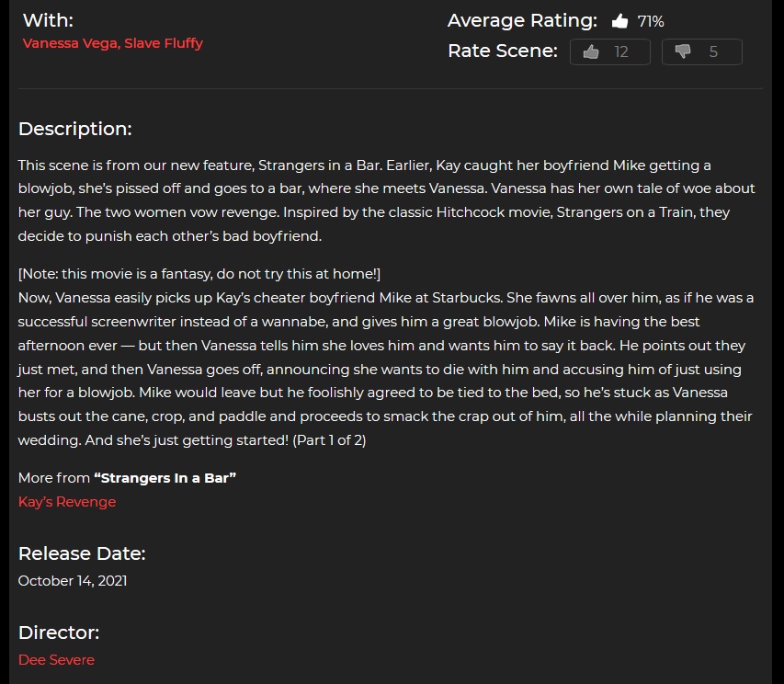784x684 pixels.
Task: Click the 71% average rating value
Action: click(x=651, y=21)
